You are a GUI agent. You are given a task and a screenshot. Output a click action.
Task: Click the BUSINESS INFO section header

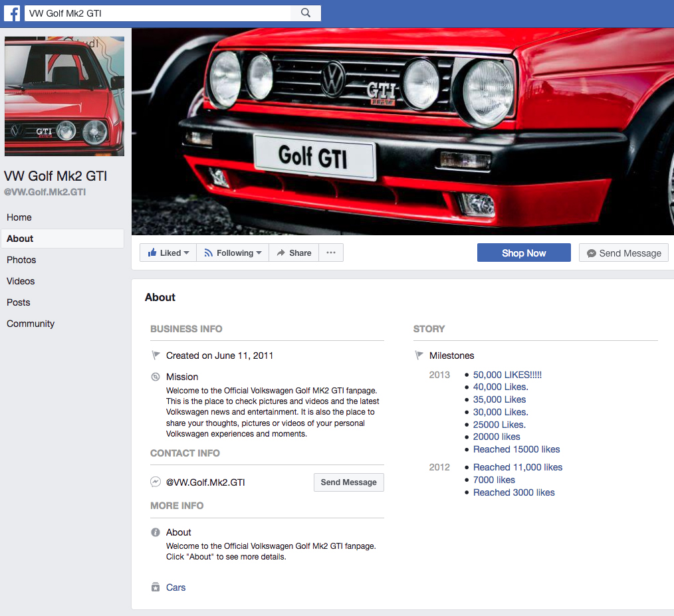(186, 329)
